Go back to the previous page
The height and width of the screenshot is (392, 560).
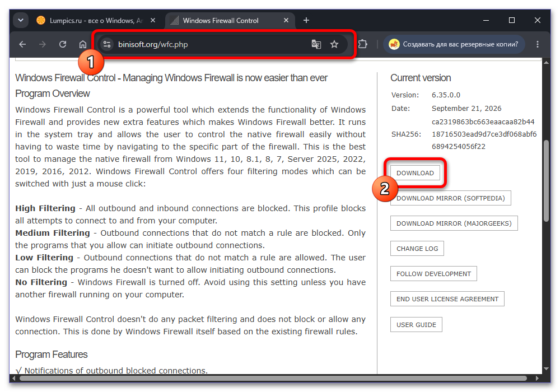click(22, 44)
